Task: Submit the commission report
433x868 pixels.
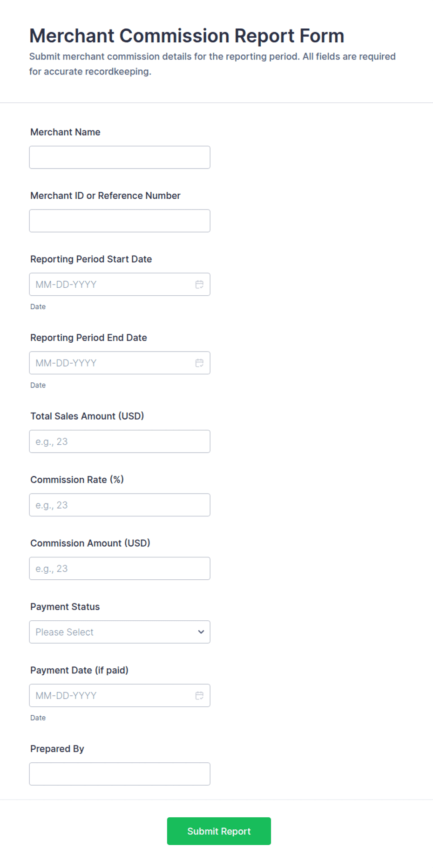Action: 219,831
